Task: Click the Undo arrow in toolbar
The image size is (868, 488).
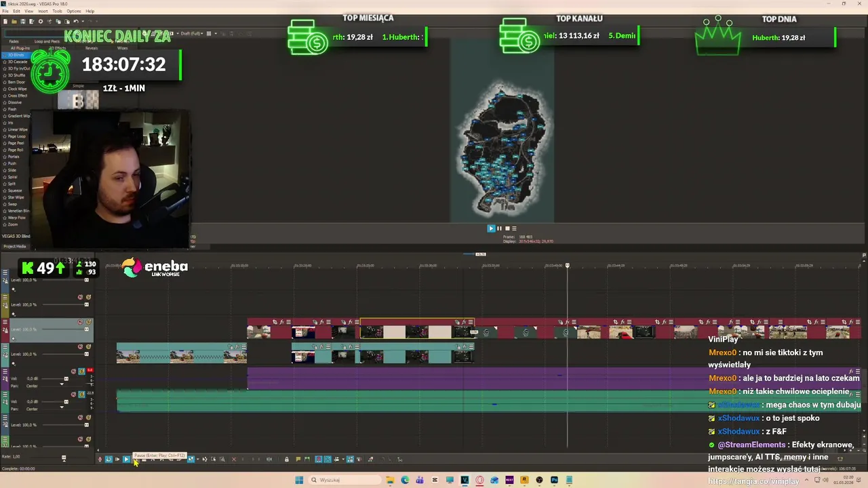Action: [x=76, y=21]
